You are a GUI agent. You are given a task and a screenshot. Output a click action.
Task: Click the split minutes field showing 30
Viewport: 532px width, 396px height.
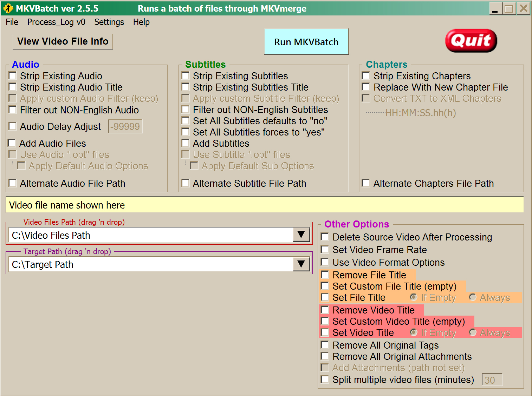pos(492,380)
